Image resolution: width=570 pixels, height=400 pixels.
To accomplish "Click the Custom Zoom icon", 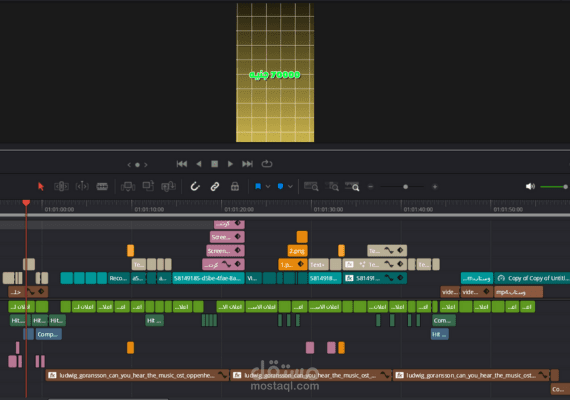I will coord(352,187).
